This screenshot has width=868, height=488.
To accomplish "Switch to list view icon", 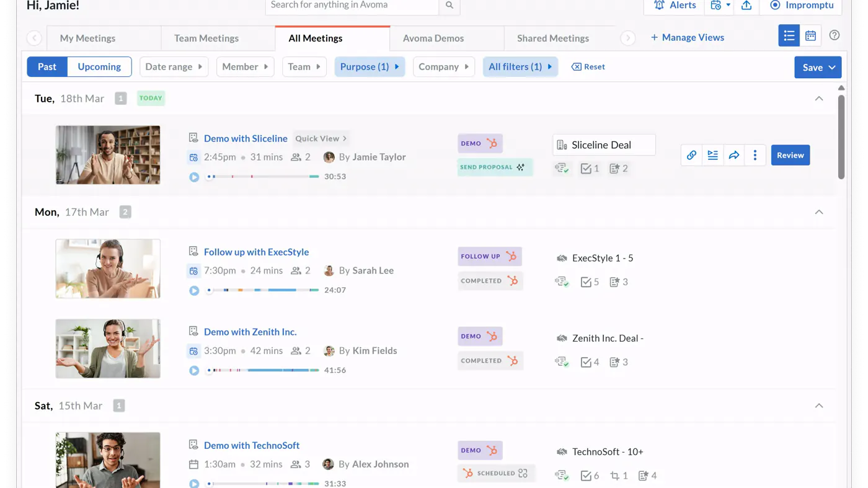I will pyautogui.click(x=789, y=36).
